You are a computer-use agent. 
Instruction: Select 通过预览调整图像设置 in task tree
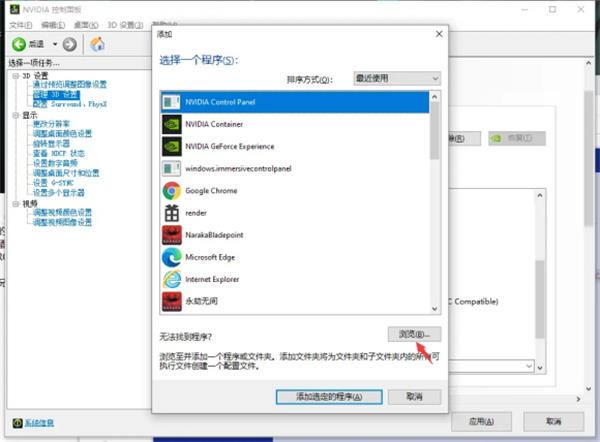[70, 85]
